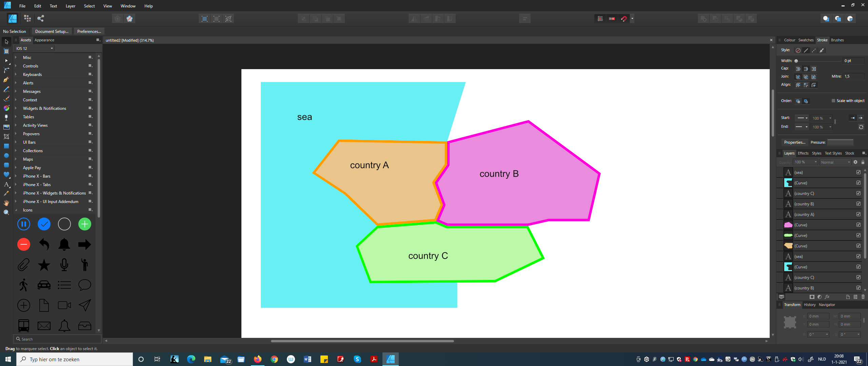Expand the Keyboards asset group
Screen dimensions: 868x366
16,74
